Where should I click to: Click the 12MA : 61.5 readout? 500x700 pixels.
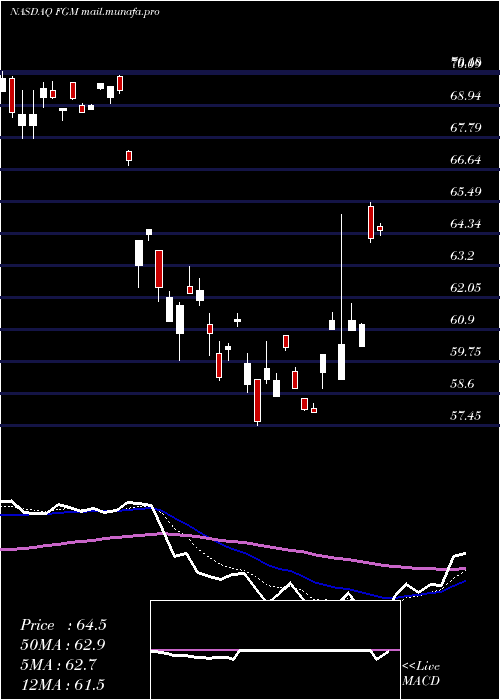(x=63, y=684)
